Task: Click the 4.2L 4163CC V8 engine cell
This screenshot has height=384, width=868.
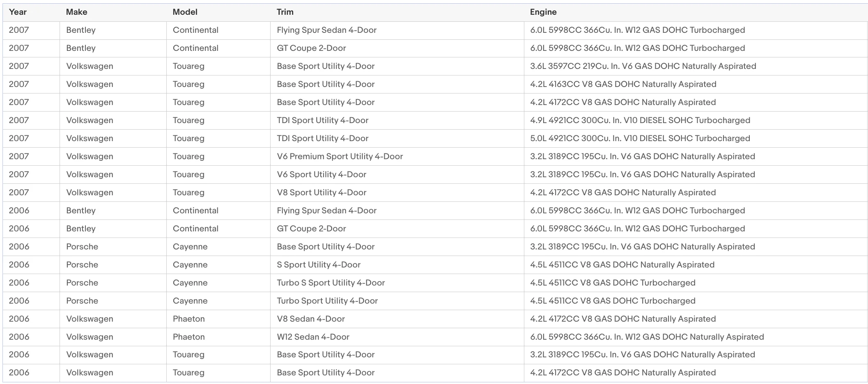Action: pyautogui.click(x=623, y=84)
